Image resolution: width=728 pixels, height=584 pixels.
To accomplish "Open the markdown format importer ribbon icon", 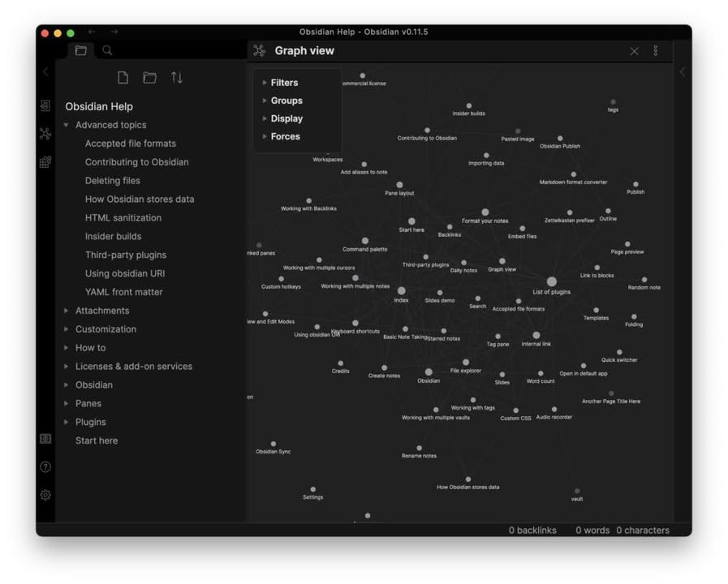I will pyautogui.click(x=45, y=162).
